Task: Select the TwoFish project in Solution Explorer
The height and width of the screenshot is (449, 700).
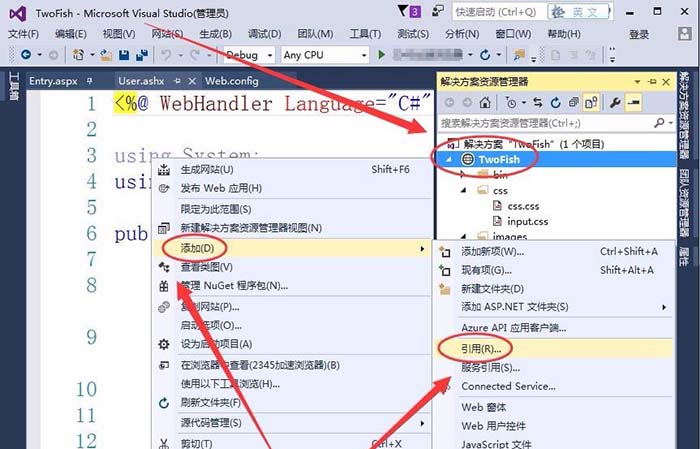Action: tap(499, 159)
